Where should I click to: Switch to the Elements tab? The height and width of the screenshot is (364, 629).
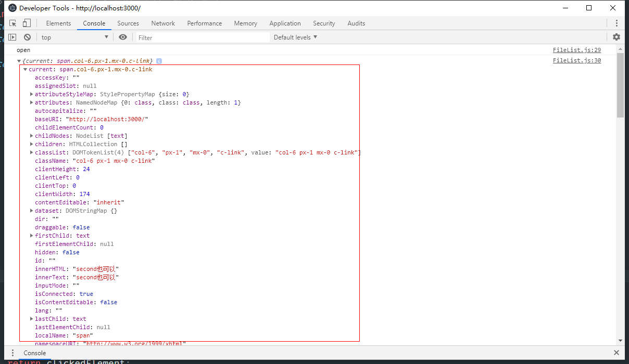(x=58, y=23)
